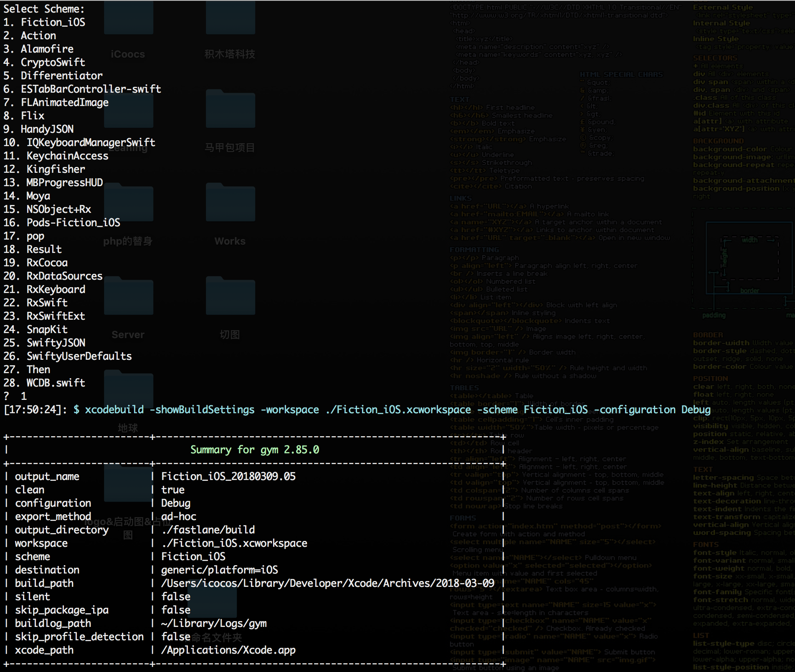Viewport: 795px width, 672px height.
Task: Click the iCoocs desktop folder icon
Action: [129, 18]
